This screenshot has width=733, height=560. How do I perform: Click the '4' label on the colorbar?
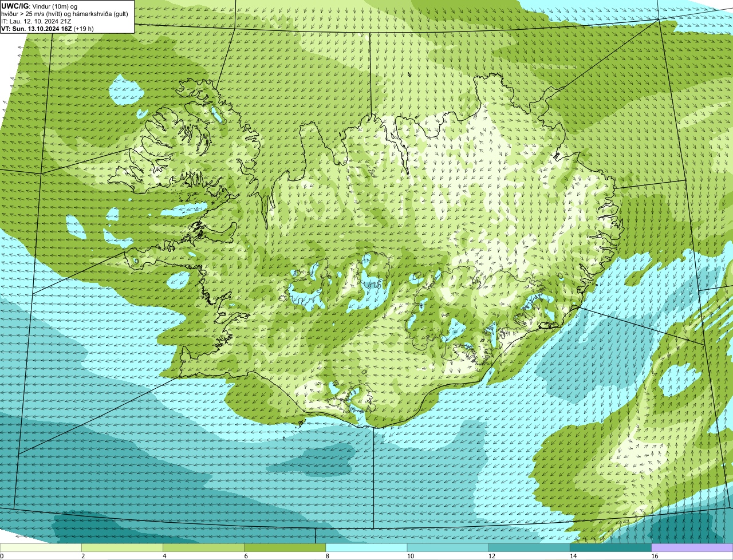(164, 556)
